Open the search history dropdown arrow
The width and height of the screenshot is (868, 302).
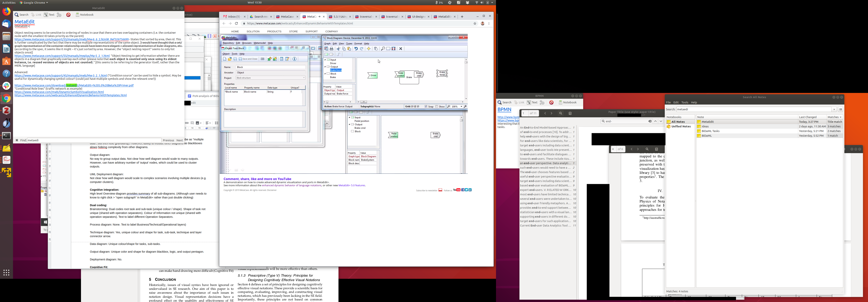pos(834,109)
